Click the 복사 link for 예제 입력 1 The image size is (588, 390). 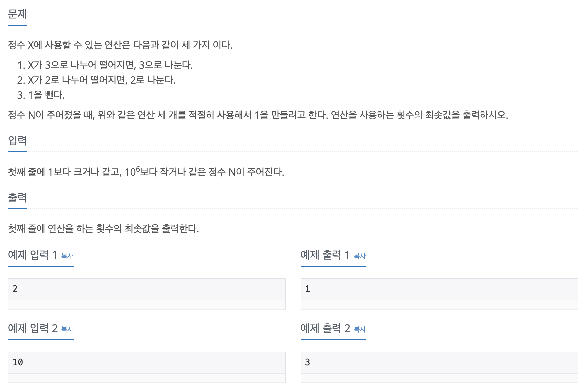(67, 256)
